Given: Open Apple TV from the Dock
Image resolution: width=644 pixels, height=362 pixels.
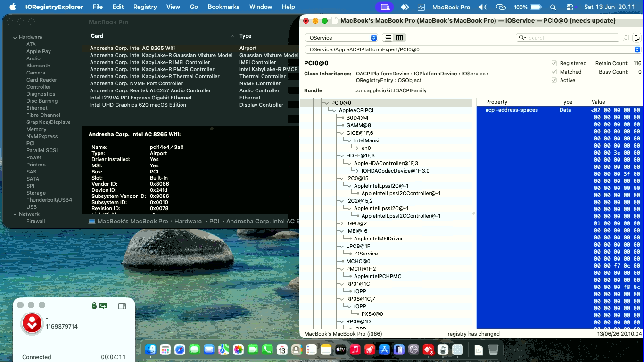Looking at the screenshot, I should point(340,350).
